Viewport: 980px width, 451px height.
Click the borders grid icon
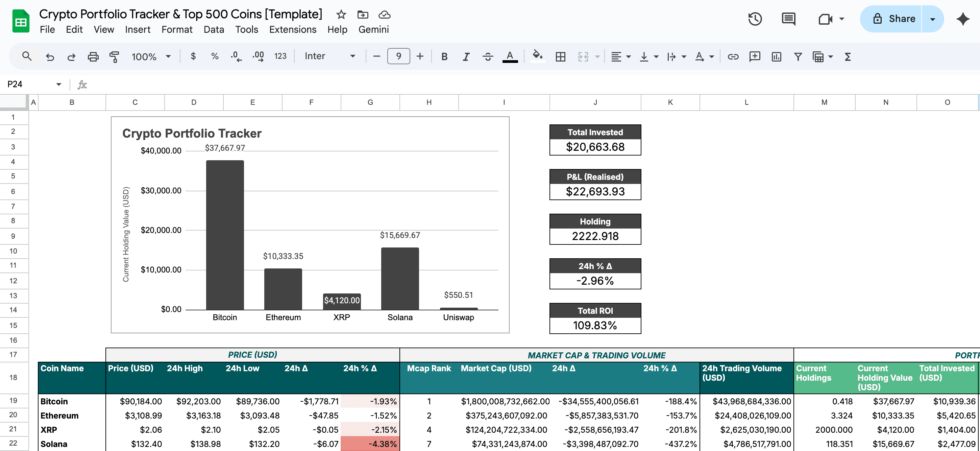(560, 57)
